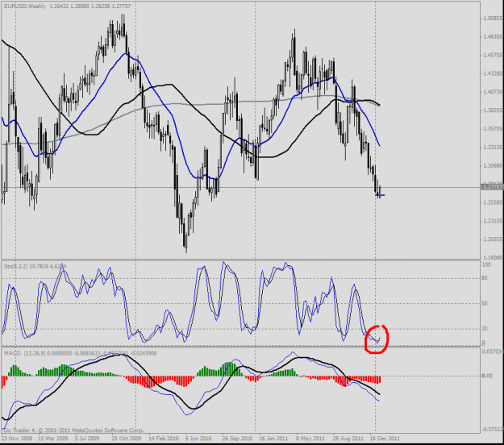
Task: Click the 1.30680 price axis label
Action: tap(493, 166)
